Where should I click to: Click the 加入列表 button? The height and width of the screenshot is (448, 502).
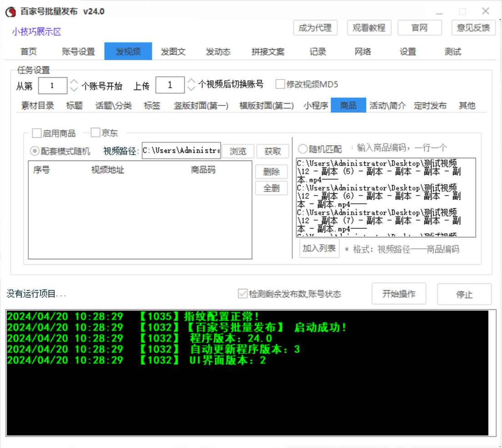319,248
